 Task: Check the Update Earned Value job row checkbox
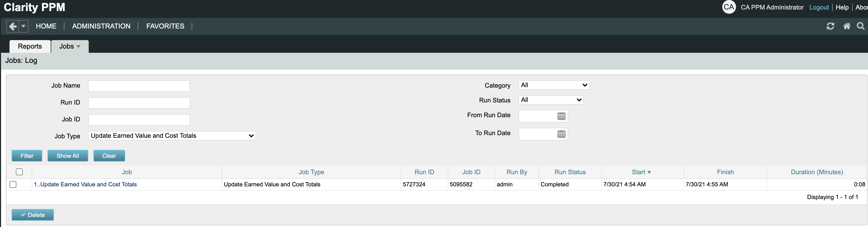pos(13,184)
